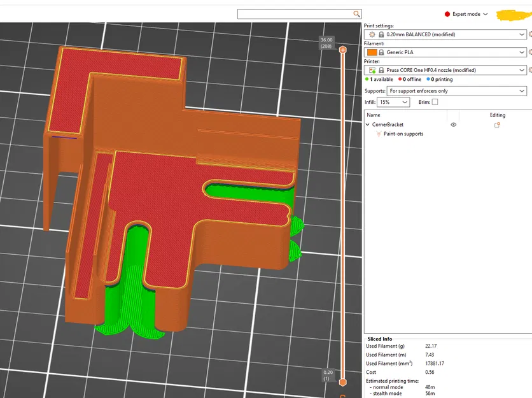532x398 pixels.
Task: Click the lock icon beside Prusa CORE One
Action: (x=381, y=70)
